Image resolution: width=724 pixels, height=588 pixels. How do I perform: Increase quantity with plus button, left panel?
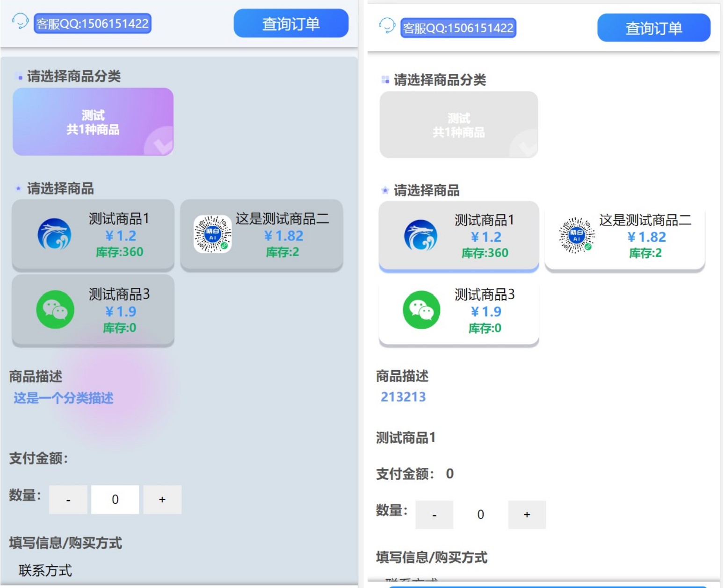click(x=162, y=500)
